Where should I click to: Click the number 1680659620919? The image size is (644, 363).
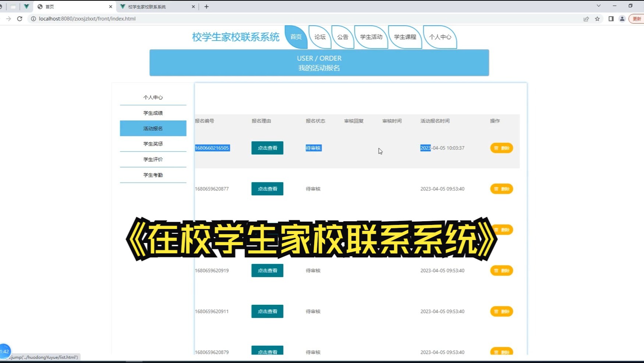point(212,271)
